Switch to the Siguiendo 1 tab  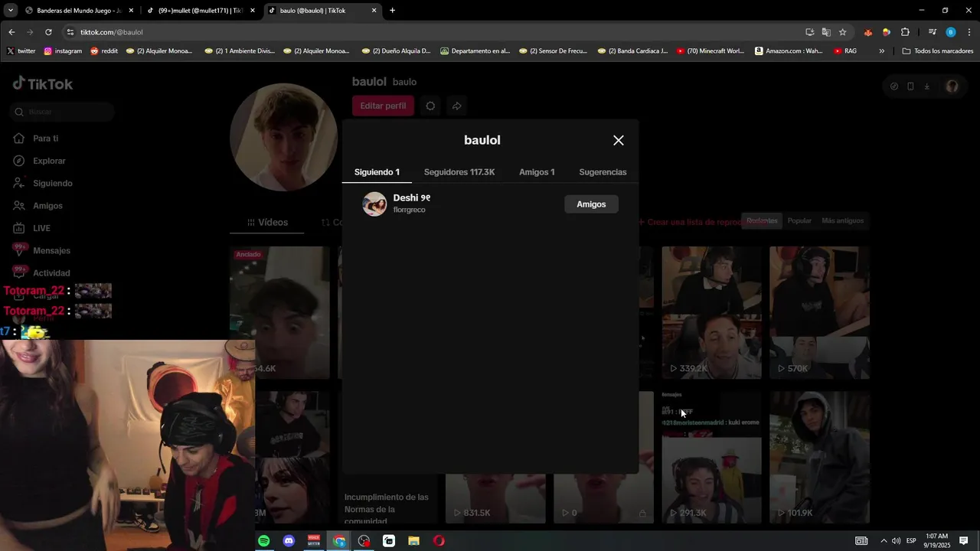pos(377,172)
